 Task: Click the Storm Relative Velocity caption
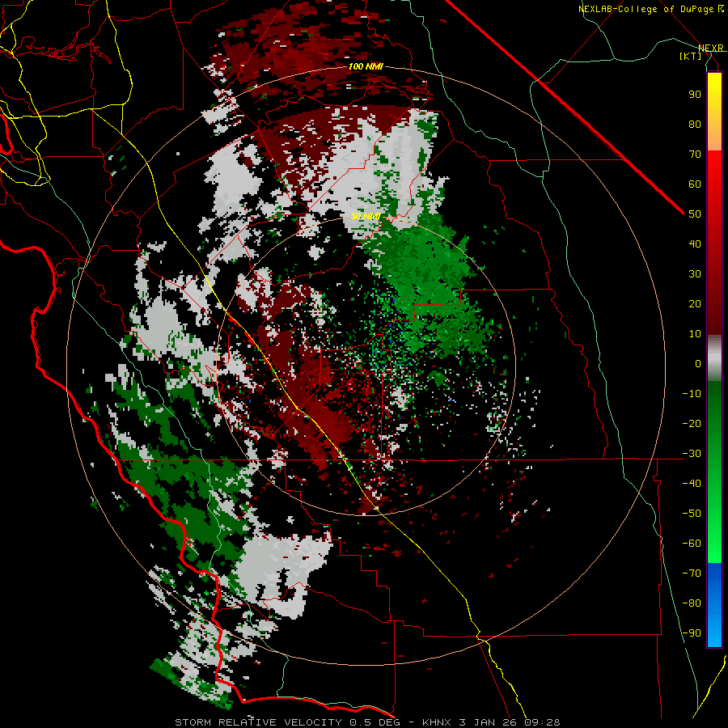[367, 722]
